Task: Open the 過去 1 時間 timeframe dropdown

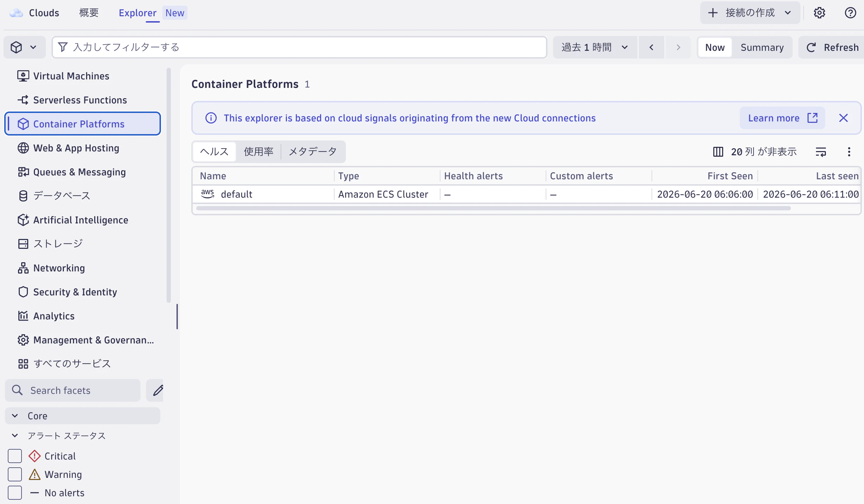Action: point(595,47)
